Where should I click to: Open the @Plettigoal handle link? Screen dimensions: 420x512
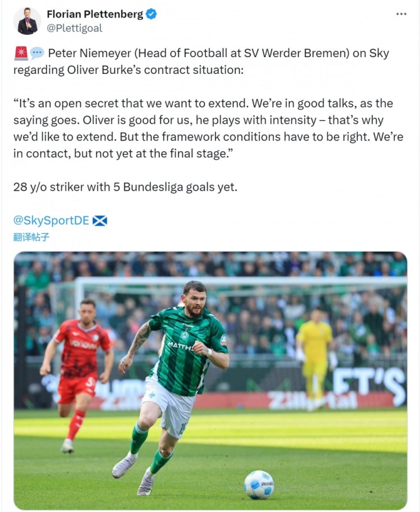[x=74, y=29]
